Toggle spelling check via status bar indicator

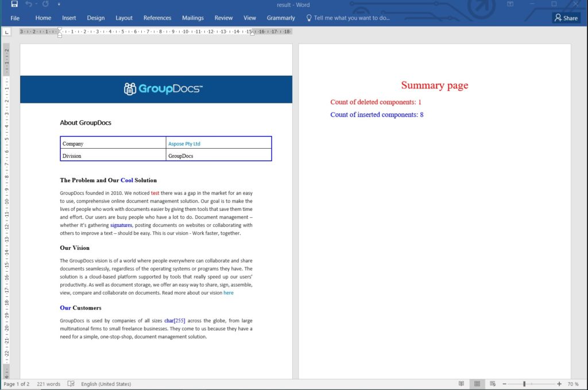72,384
